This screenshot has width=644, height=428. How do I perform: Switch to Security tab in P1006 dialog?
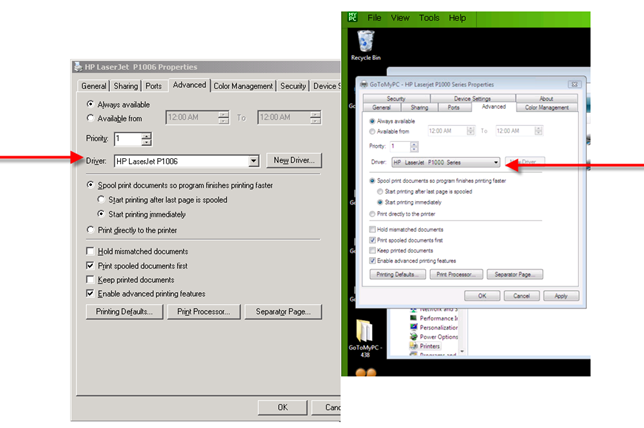coord(293,86)
